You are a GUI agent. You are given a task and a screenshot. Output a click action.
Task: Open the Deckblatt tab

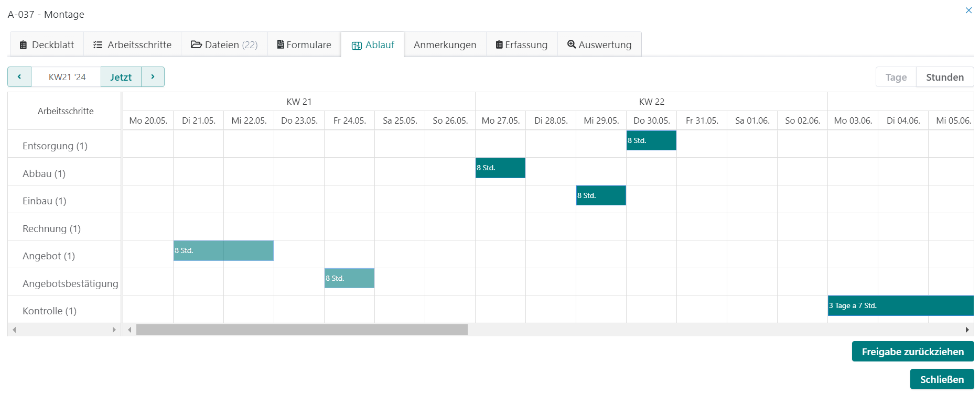click(47, 45)
